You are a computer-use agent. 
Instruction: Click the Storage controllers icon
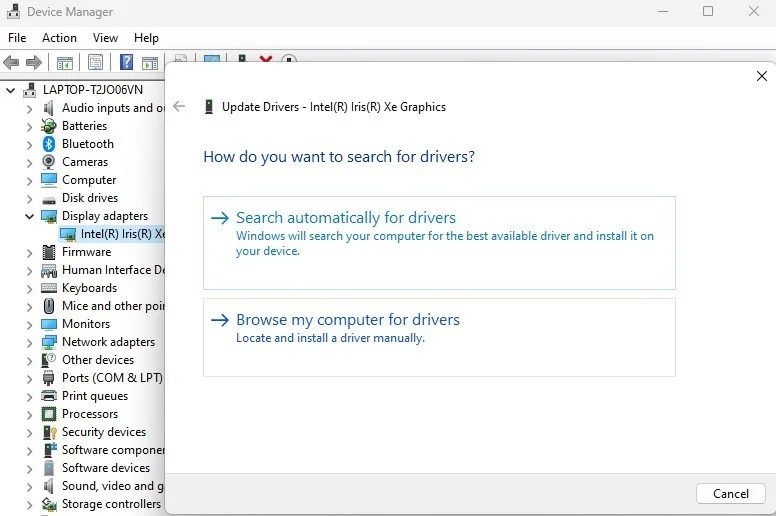point(48,504)
